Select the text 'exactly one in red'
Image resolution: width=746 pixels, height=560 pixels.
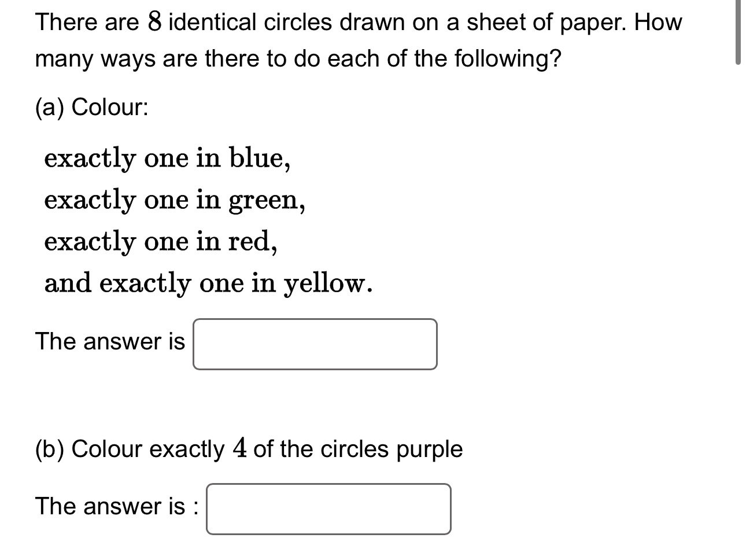coord(159,241)
